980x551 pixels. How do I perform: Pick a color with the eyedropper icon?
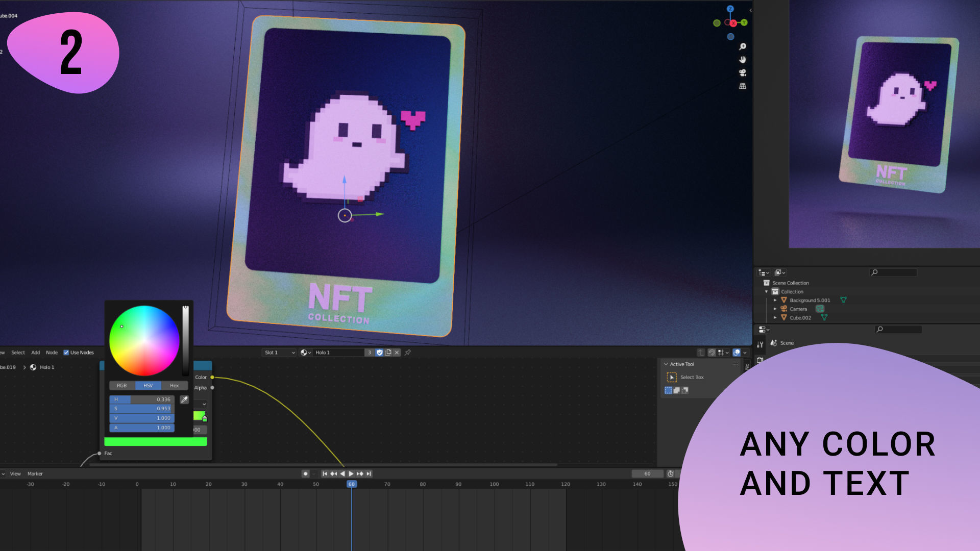(x=184, y=399)
